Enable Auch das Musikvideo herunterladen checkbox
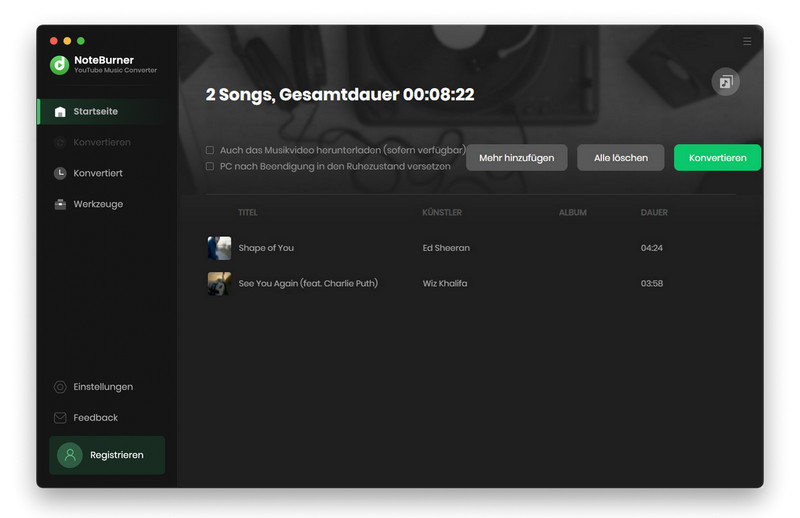 click(210, 150)
